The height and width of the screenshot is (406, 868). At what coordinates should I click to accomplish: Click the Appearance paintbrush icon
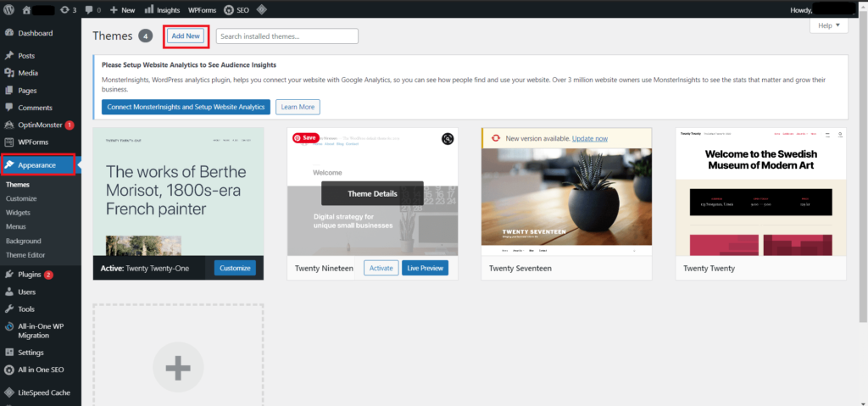pyautogui.click(x=8, y=164)
